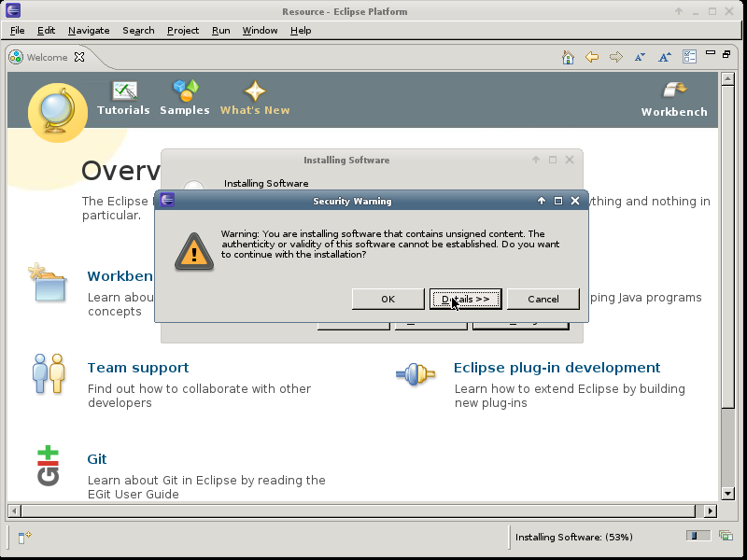Open the Eclipse plug-in development link

[x=557, y=368]
